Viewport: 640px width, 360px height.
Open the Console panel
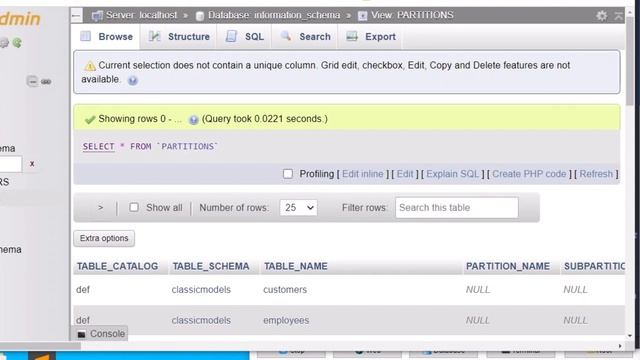pyautogui.click(x=101, y=334)
